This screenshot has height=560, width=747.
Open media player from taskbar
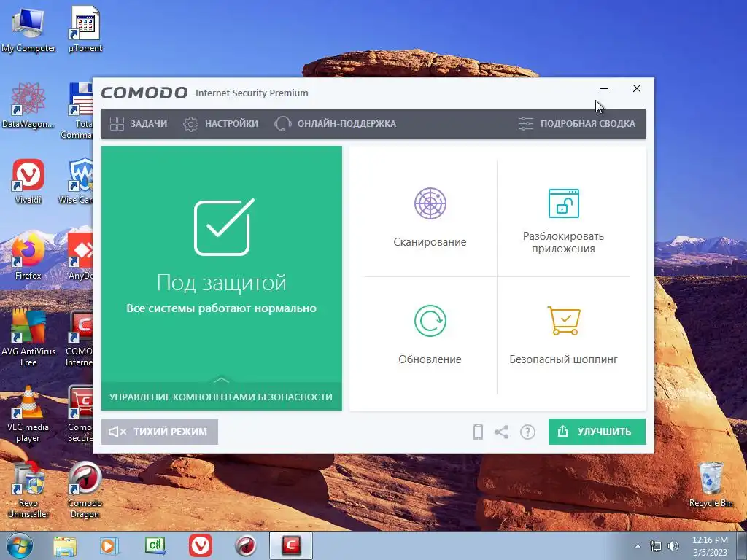(109, 545)
